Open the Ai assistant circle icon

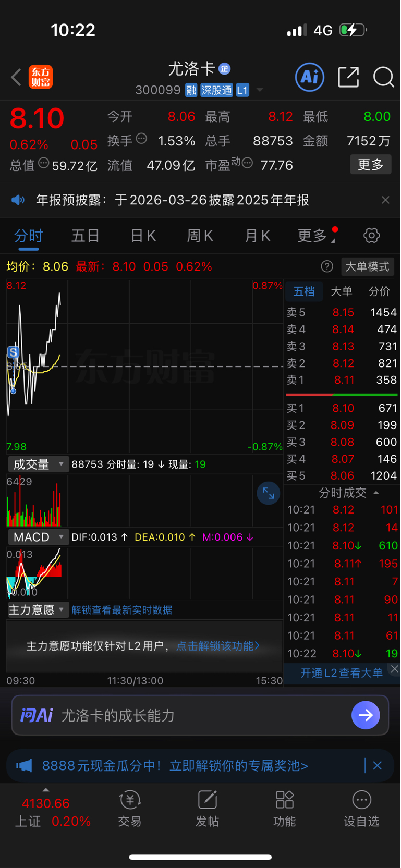point(310,77)
